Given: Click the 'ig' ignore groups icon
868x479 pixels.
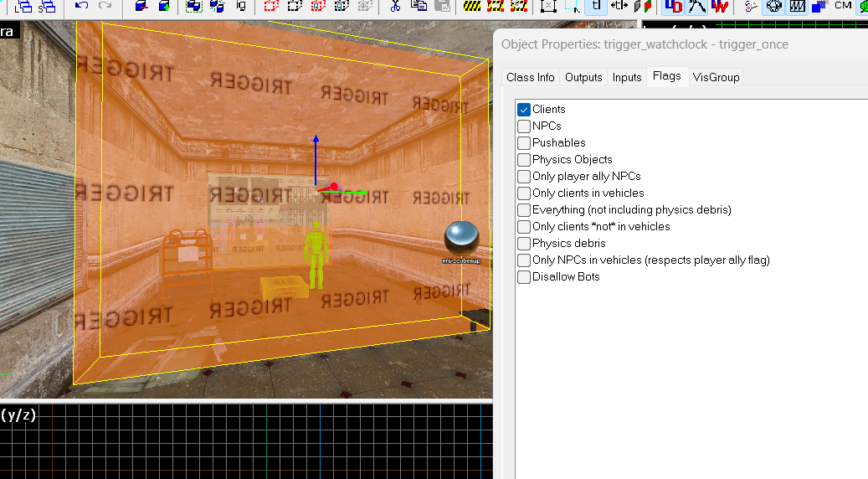Looking at the screenshot, I should tap(241, 6).
